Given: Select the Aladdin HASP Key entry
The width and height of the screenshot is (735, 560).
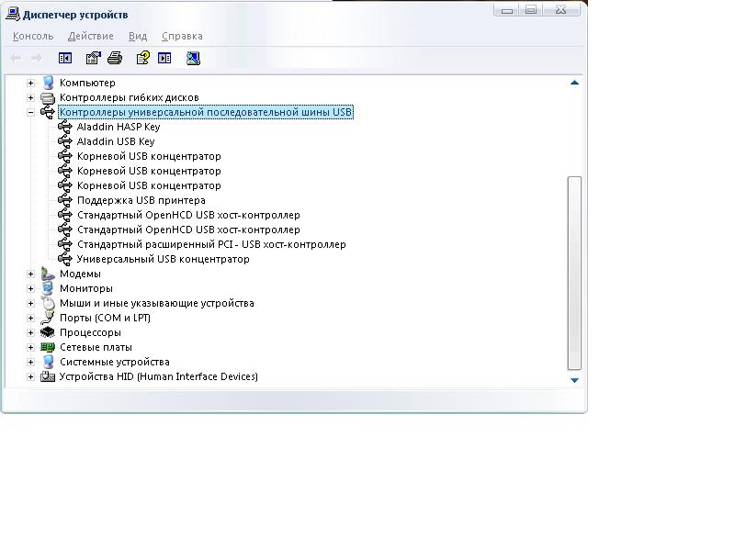Looking at the screenshot, I should tap(119, 127).
